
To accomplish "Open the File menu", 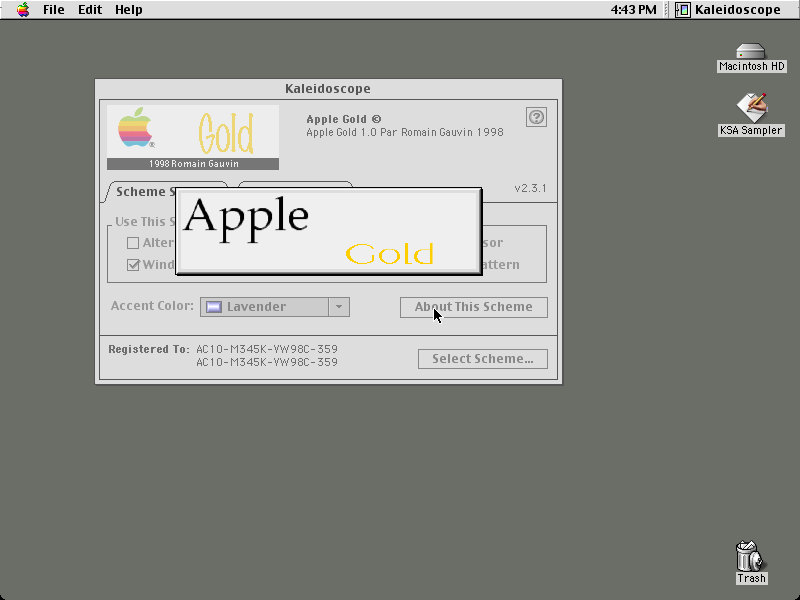I will point(54,10).
